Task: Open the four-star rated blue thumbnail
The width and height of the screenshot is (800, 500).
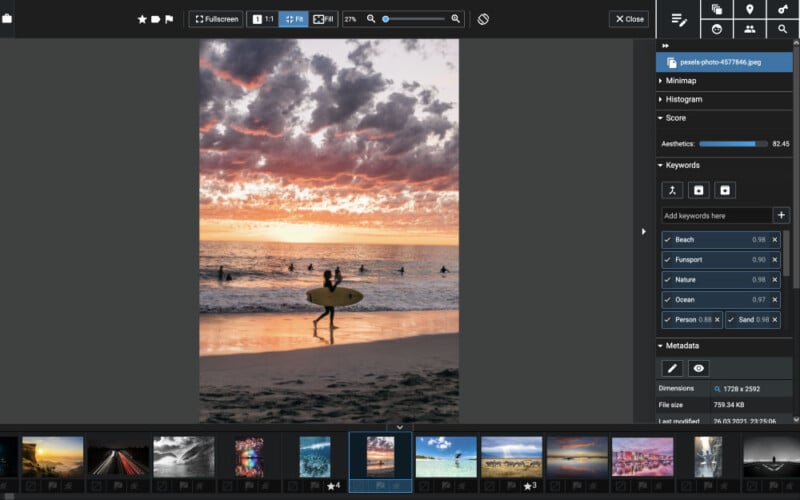Action: pos(315,457)
